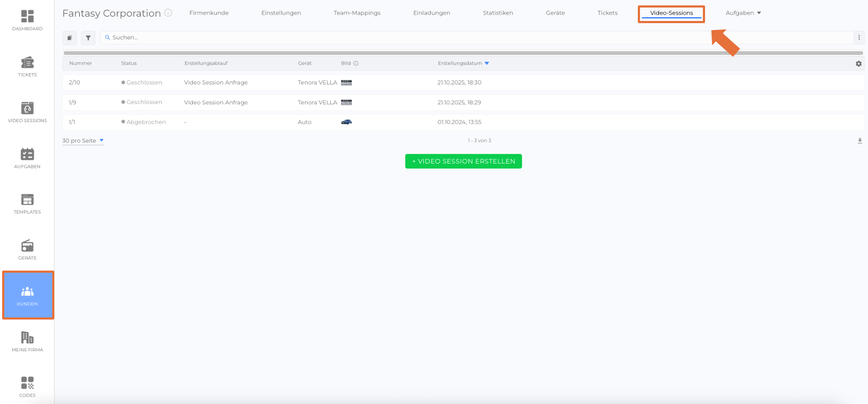Click the download export icon
Screen dimensions: 868x404
click(859, 141)
